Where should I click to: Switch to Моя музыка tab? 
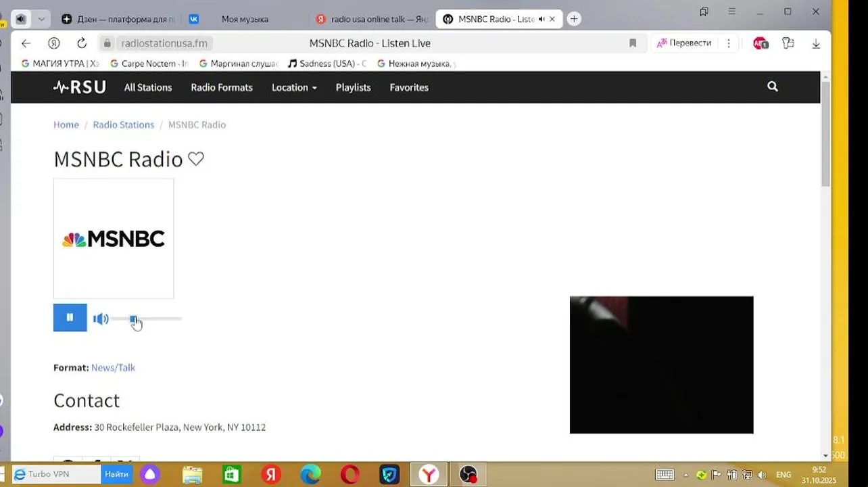tap(243, 19)
